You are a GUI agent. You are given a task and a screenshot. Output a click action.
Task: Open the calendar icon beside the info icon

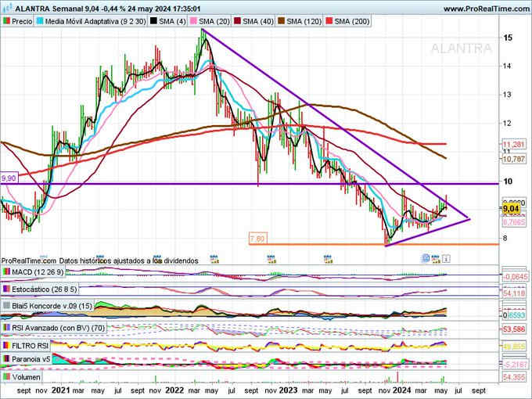pyautogui.click(x=436, y=259)
